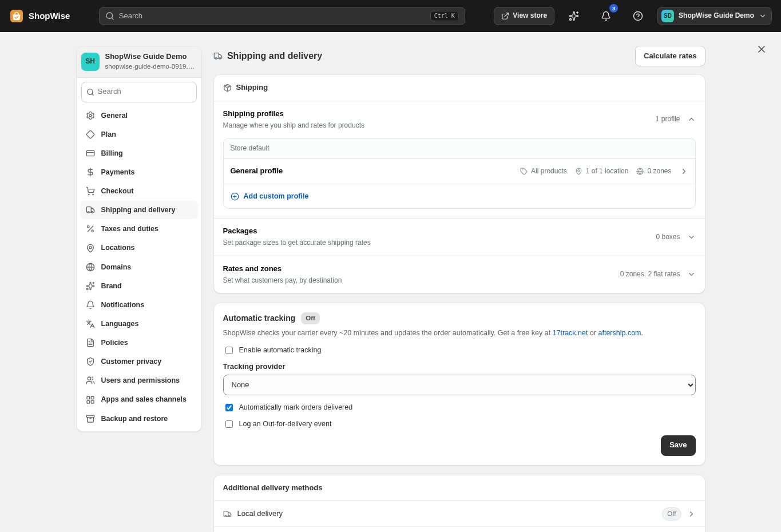This screenshot has height=532, width=781.
Task: Click the Ctrl K shortcut hint
Action: click(445, 16)
